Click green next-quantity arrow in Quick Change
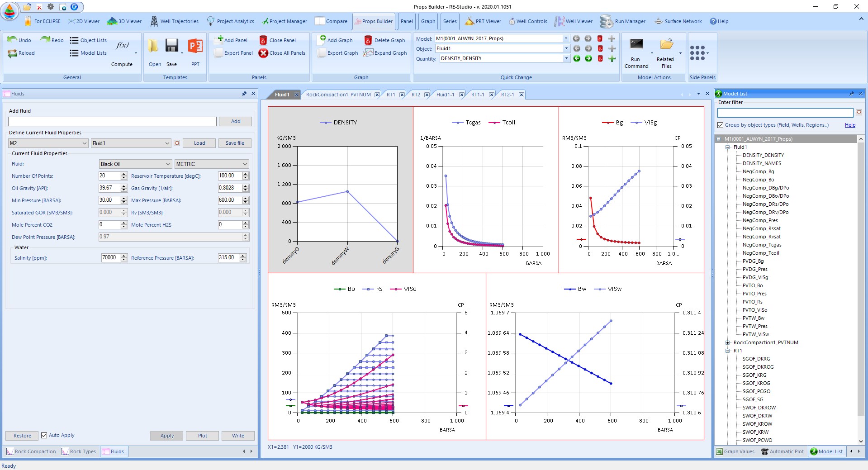Image resolution: width=868 pixels, height=470 pixels. tap(588, 58)
